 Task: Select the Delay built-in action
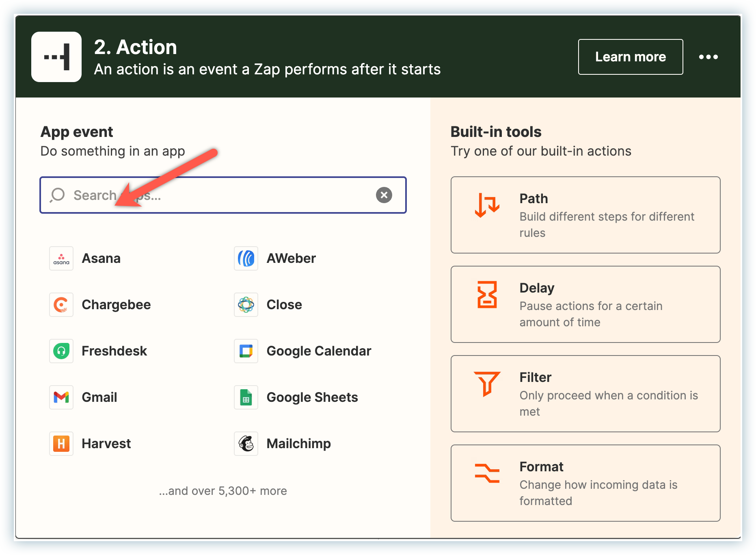[585, 304]
